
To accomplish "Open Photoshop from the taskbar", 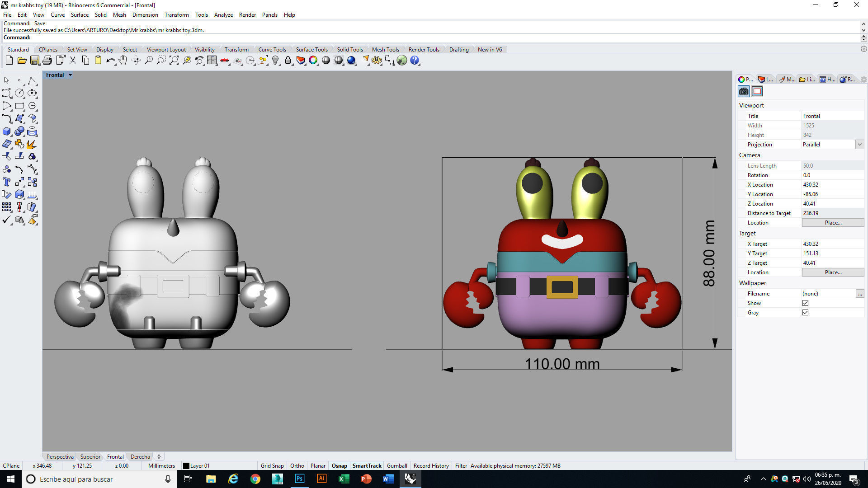I will 299,479.
